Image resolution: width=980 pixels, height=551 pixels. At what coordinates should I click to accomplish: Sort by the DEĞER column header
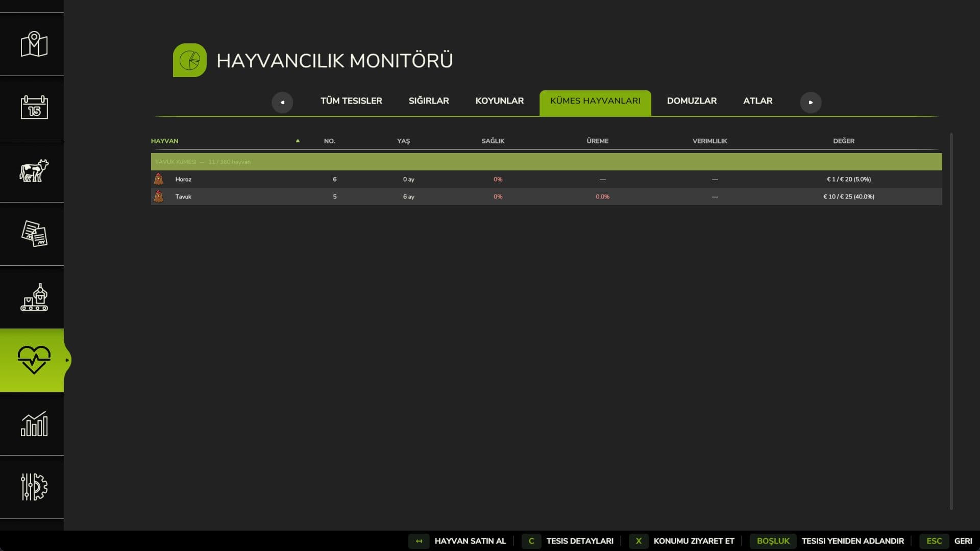pos(844,141)
